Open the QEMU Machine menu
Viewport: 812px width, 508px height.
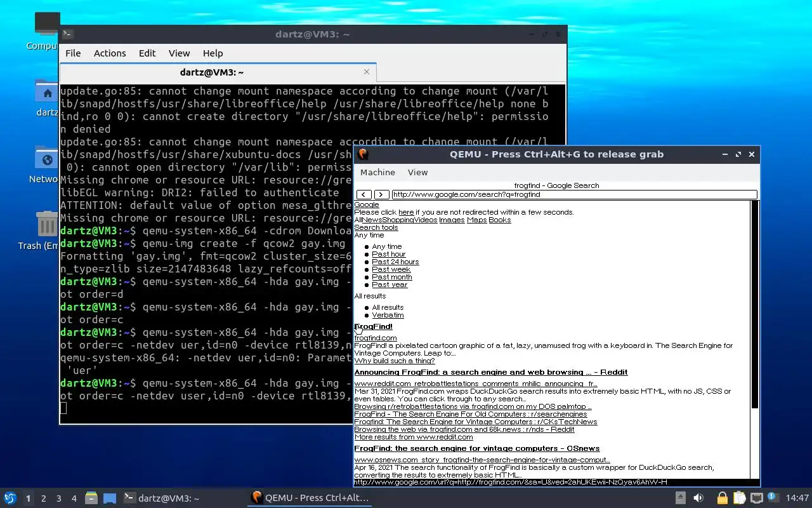[377, 172]
